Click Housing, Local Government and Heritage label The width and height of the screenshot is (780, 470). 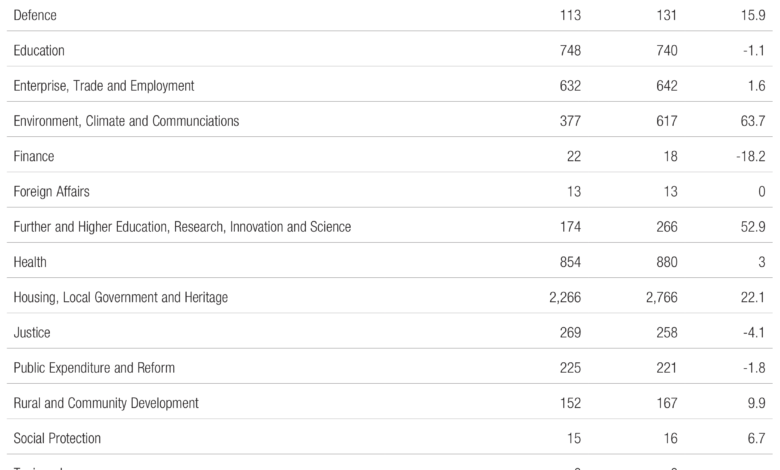121,297
